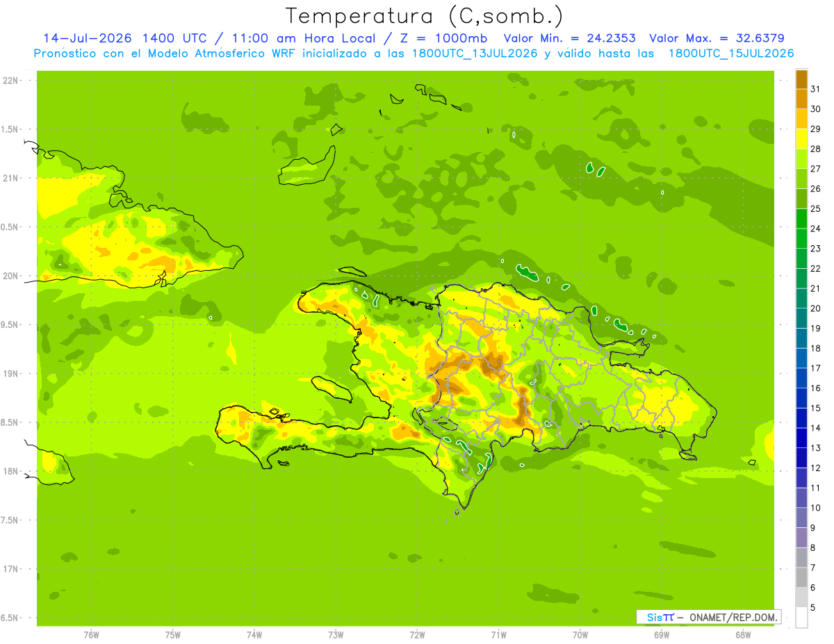Click the '1800UTC_15JUL2026' valid-until time text

(x=731, y=53)
